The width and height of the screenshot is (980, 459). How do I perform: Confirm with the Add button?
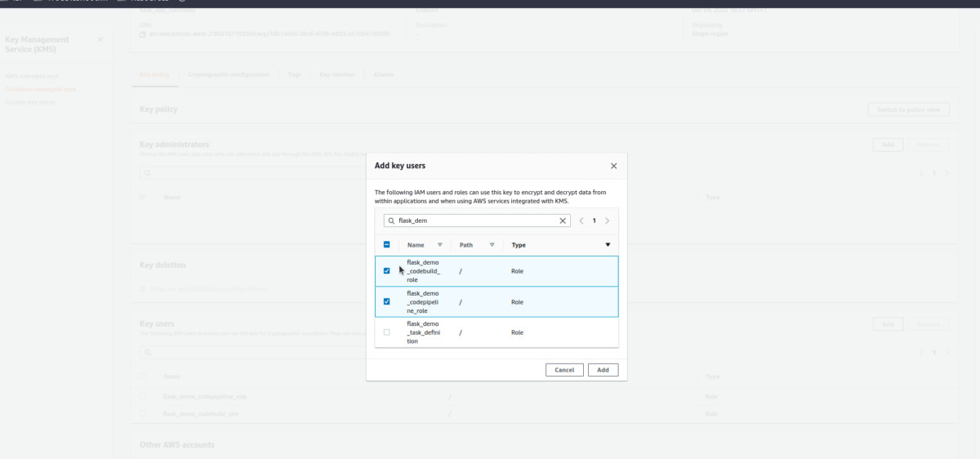[603, 370]
